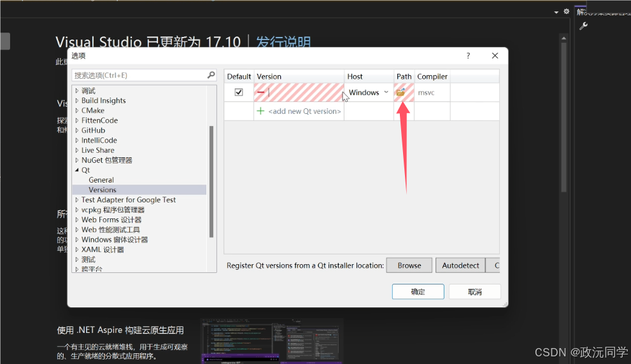Screen dimensions: 631x364
Task: Remove Qt version with red minus icon
Action: tap(260, 92)
